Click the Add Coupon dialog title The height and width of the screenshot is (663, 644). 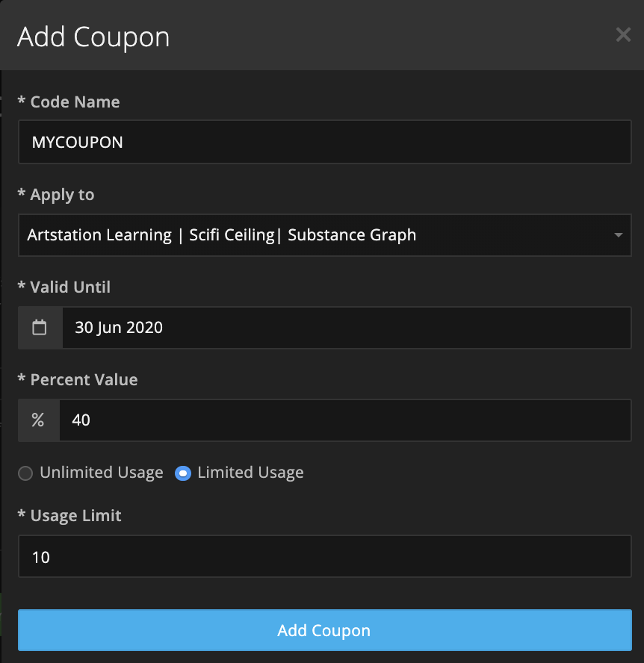click(93, 37)
